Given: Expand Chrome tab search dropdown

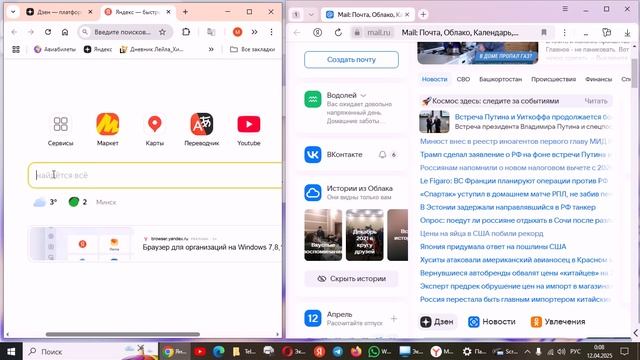Looking at the screenshot, I should point(13,12).
